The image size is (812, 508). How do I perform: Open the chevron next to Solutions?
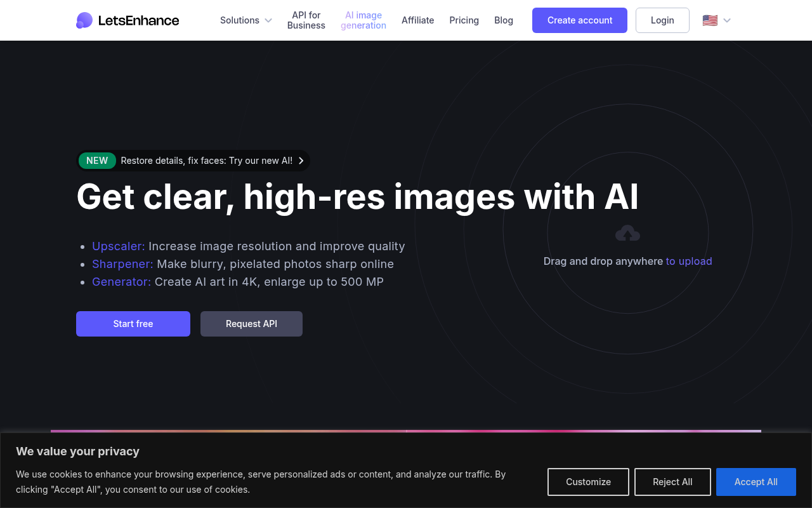pyautogui.click(x=268, y=20)
